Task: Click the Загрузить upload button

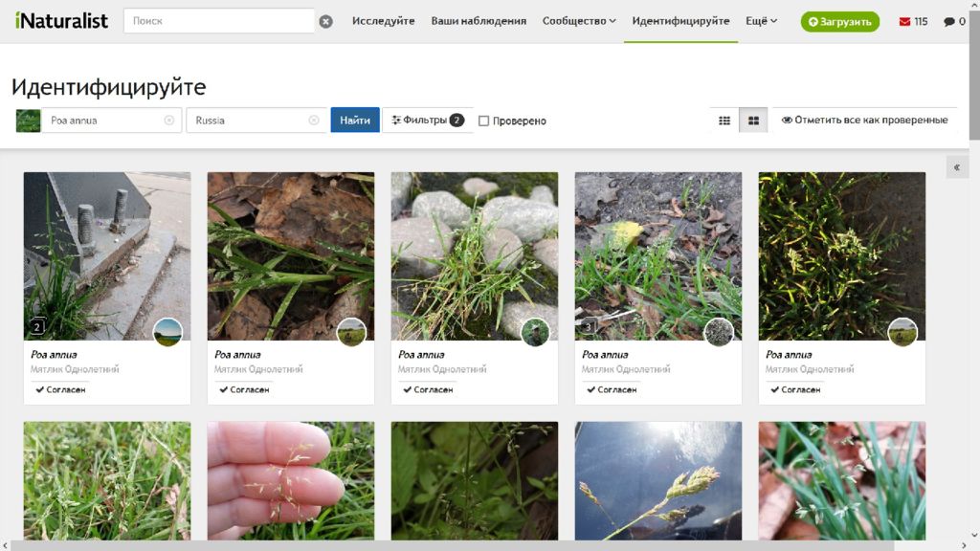Action: (x=840, y=21)
